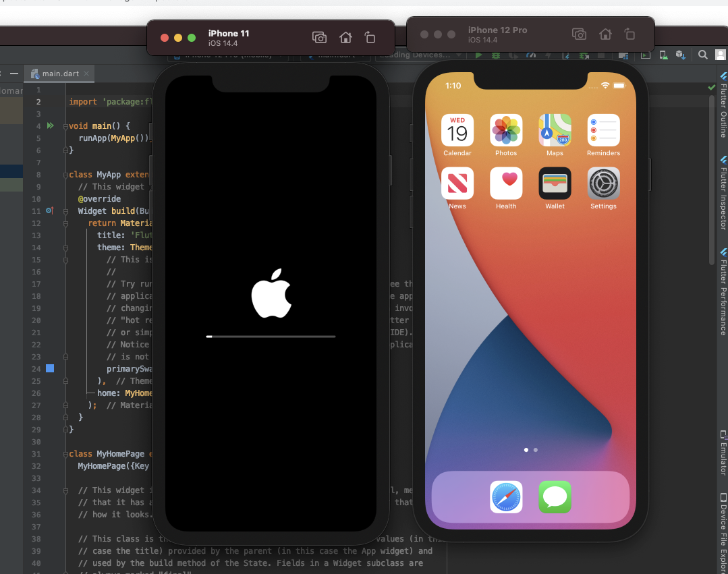
Task: Launch Maps app on iPhone 12 Pro
Action: [x=555, y=130]
